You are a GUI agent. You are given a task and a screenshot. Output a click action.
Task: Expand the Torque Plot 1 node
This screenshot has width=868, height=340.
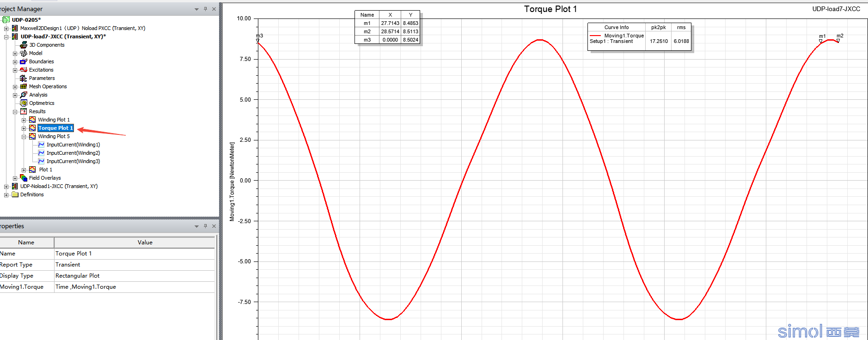24,128
